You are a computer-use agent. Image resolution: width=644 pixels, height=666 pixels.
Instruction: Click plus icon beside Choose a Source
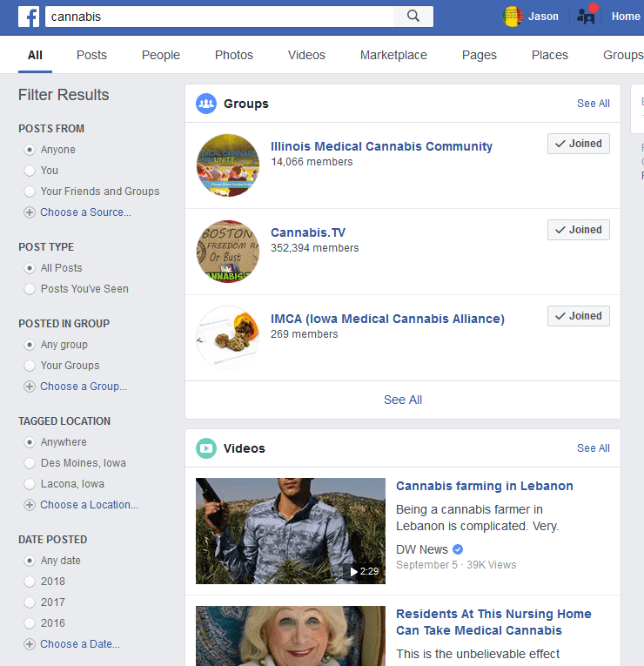30,212
